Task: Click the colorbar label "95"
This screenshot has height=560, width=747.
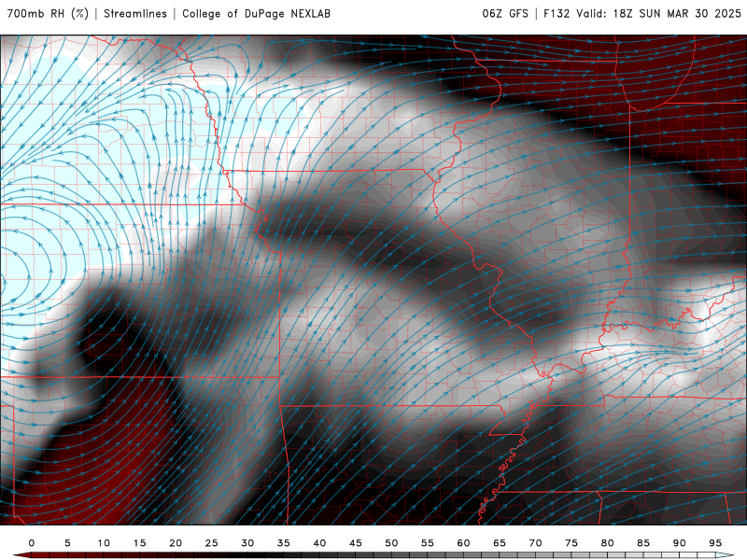Action: pos(715,543)
